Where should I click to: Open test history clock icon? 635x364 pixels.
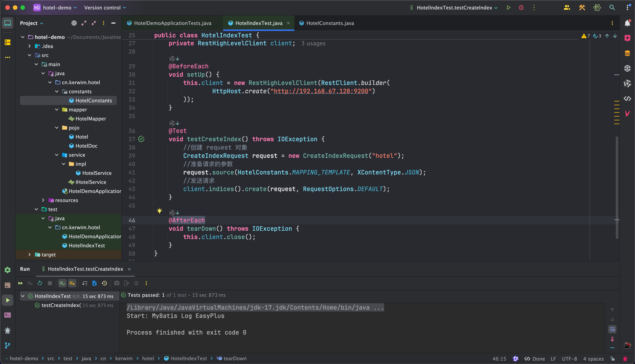click(104, 283)
